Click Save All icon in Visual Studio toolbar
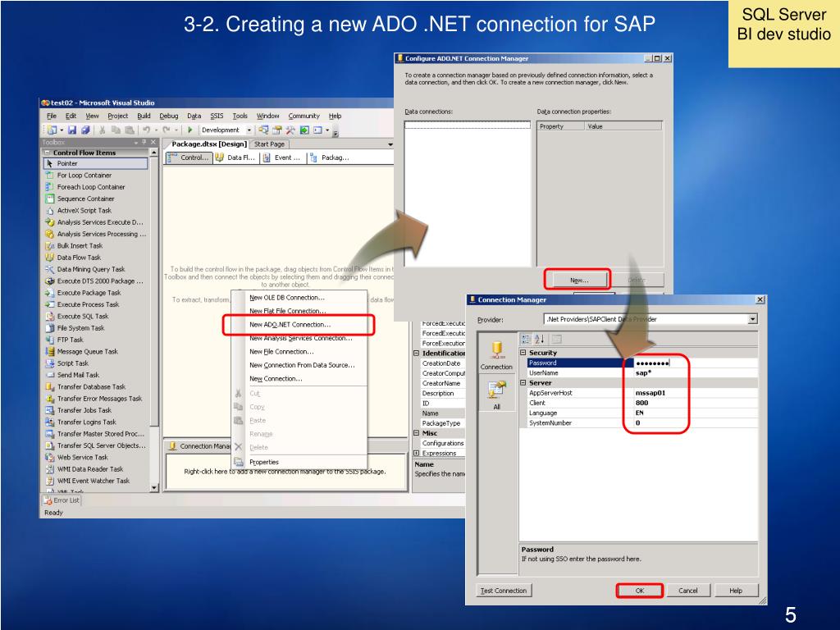This screenshot has height=630, width=840. pos(84,130)
